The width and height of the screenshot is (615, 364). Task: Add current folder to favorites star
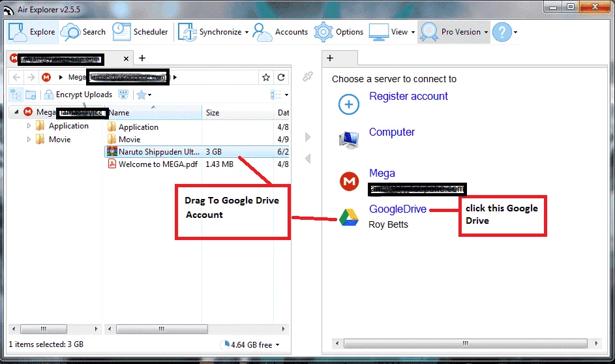click(266, 77)
